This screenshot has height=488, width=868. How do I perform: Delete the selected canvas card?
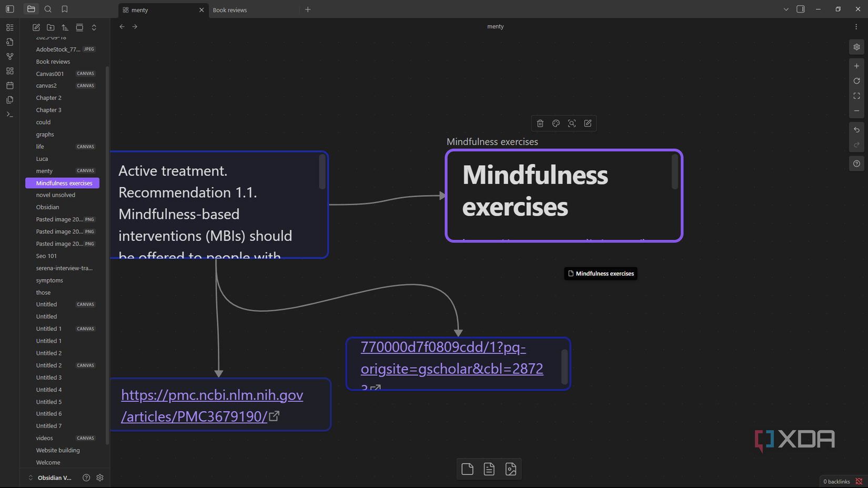[540, 123]
